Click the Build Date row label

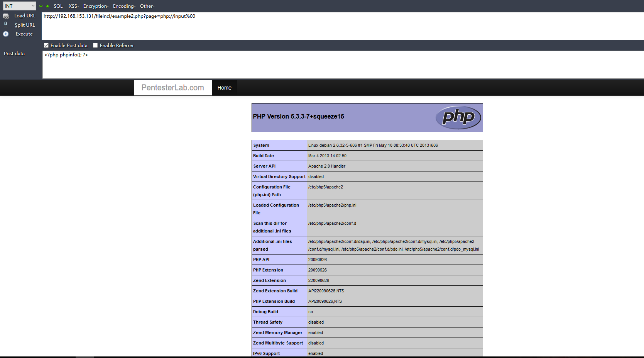coord(264,156)
